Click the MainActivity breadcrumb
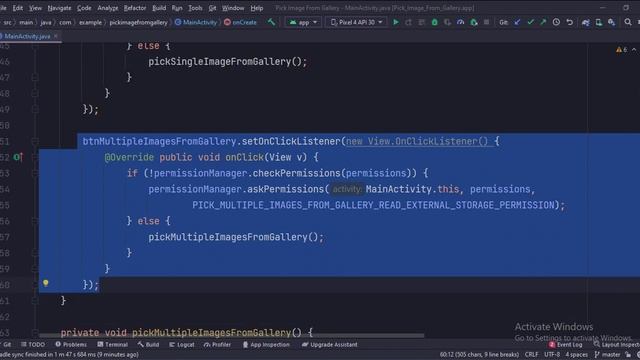Image resolution: width=640 pixels, height=360 pixels. click(196, 22)
